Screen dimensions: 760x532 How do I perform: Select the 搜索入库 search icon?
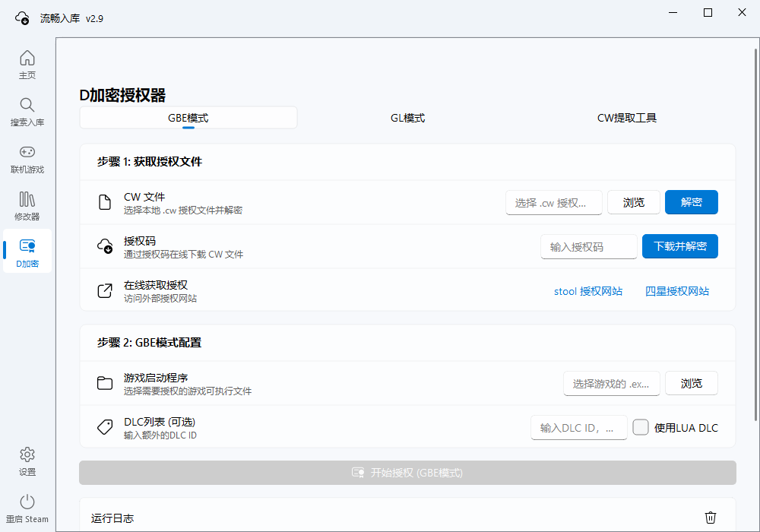click(27, 111)
